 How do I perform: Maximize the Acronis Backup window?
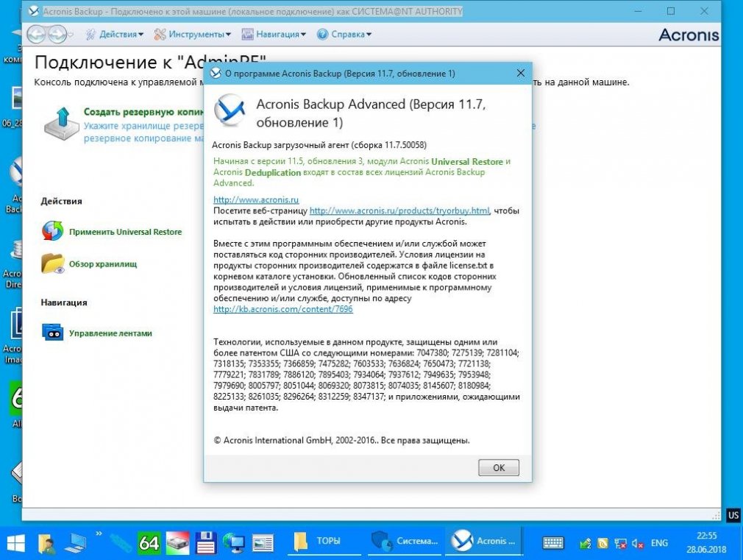[670, 11]
